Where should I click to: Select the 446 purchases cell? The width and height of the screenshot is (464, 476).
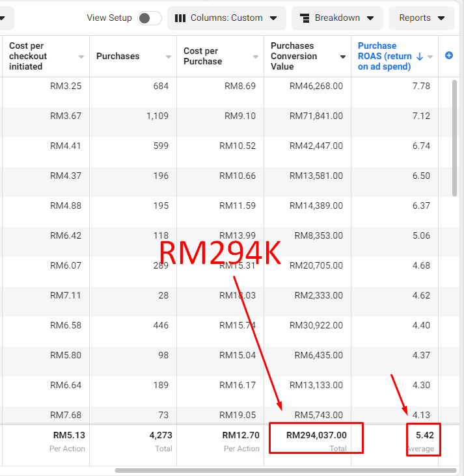(161, 325)
